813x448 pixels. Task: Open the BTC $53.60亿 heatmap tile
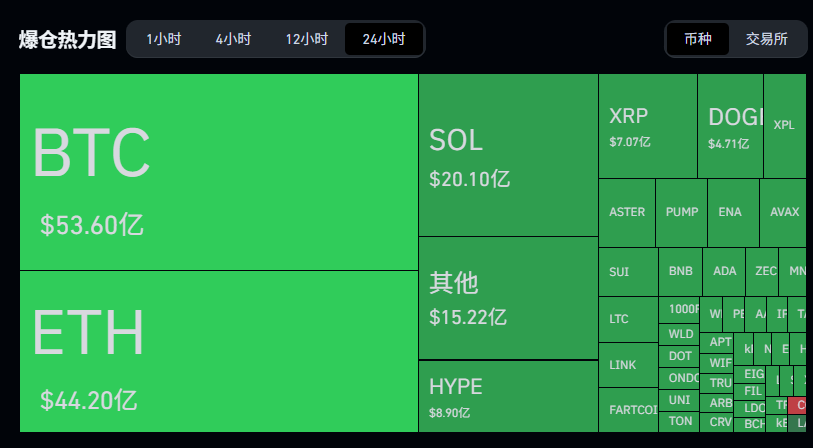pyautogui.click(x=219, y=172)
